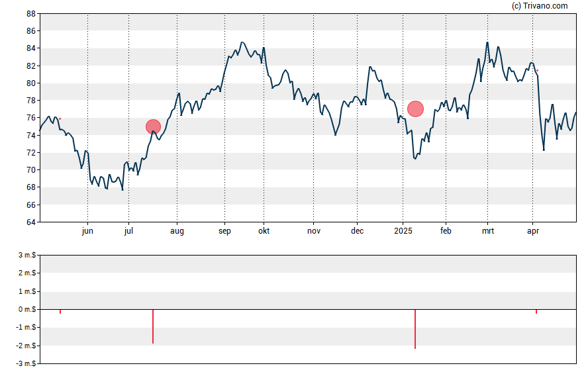Image resolution: width=588 pixels, height=374 pixels.
Task: Click the (c) Trivano.com text
Action: 540,5
